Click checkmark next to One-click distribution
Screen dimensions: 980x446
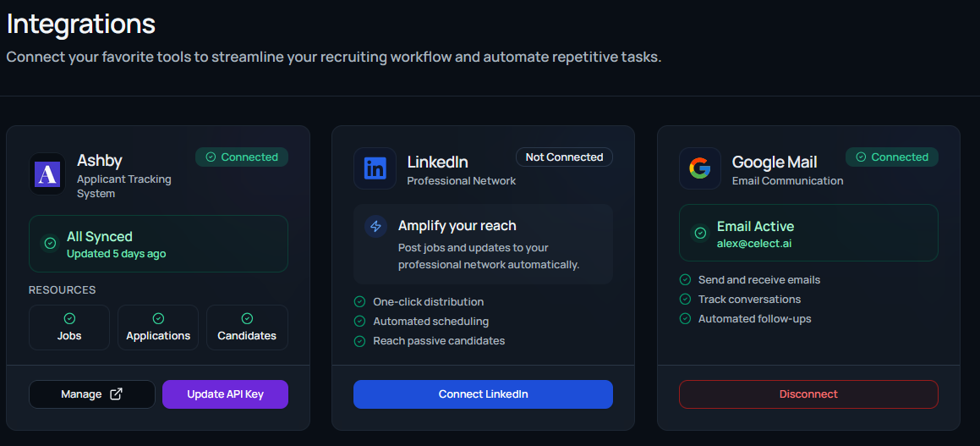point(359,302)
